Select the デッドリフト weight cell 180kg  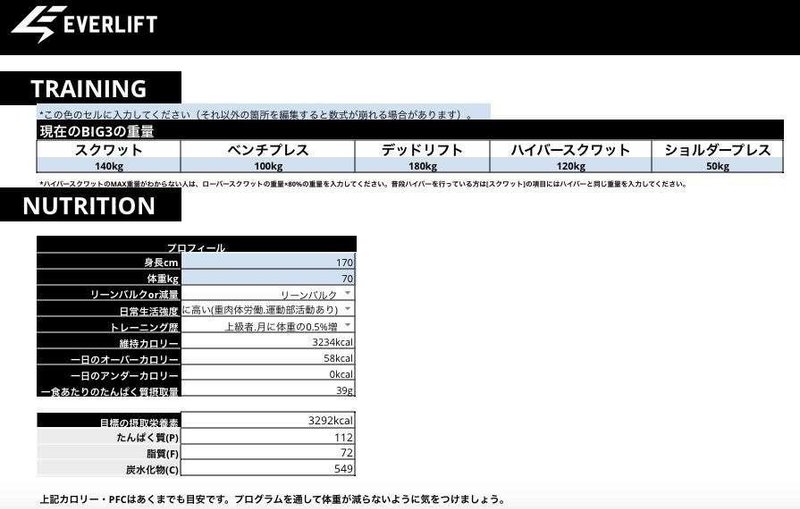[422, 165]
